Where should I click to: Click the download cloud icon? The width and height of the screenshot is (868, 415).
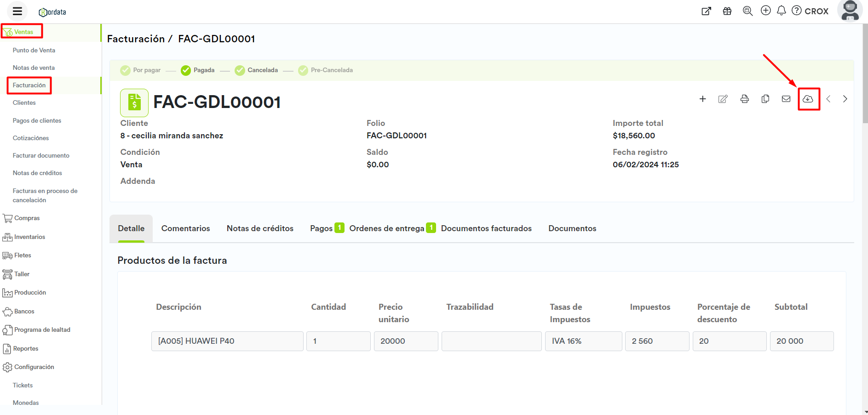point(808,99)
